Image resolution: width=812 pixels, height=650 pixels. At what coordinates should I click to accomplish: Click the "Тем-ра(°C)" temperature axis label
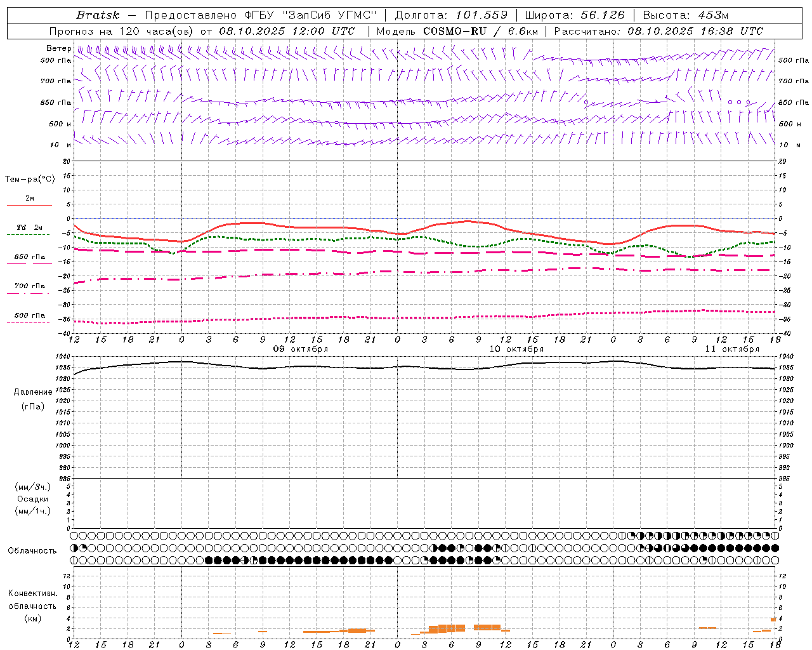[x=30, y=180]
